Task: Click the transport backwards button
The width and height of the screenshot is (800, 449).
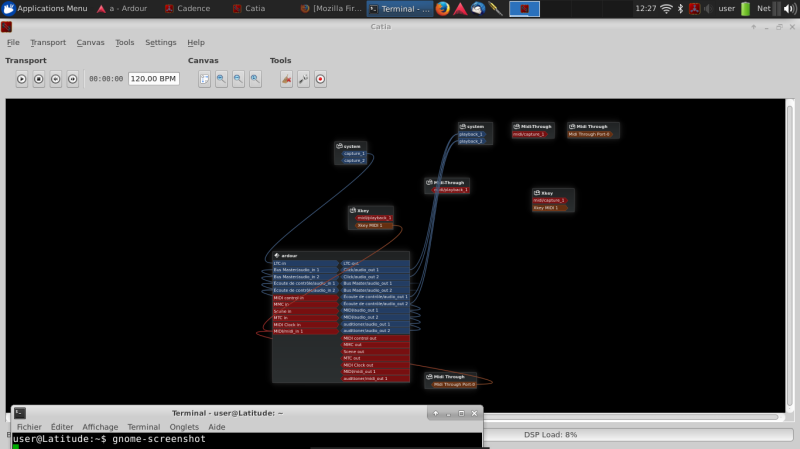Action: coord(56,79)
